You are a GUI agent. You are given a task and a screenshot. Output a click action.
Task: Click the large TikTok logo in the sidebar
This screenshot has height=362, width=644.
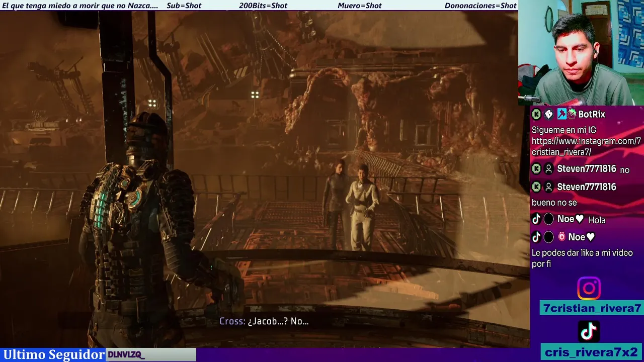[589, 331]
